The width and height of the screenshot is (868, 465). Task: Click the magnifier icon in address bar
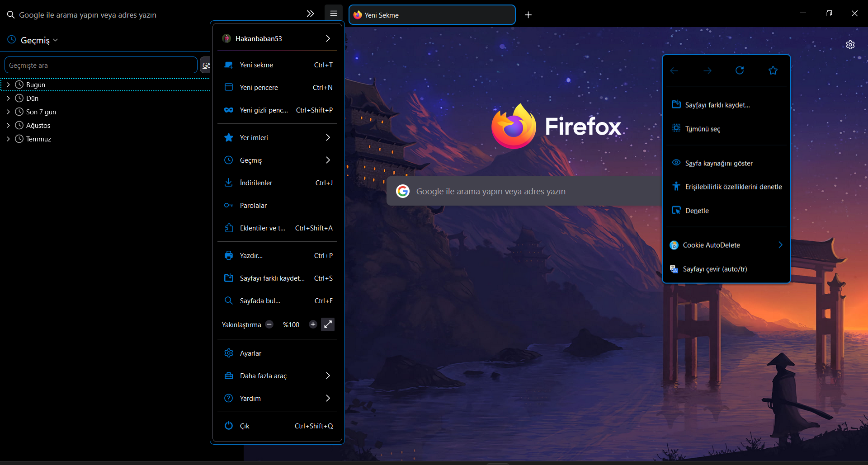pos(11,15)
